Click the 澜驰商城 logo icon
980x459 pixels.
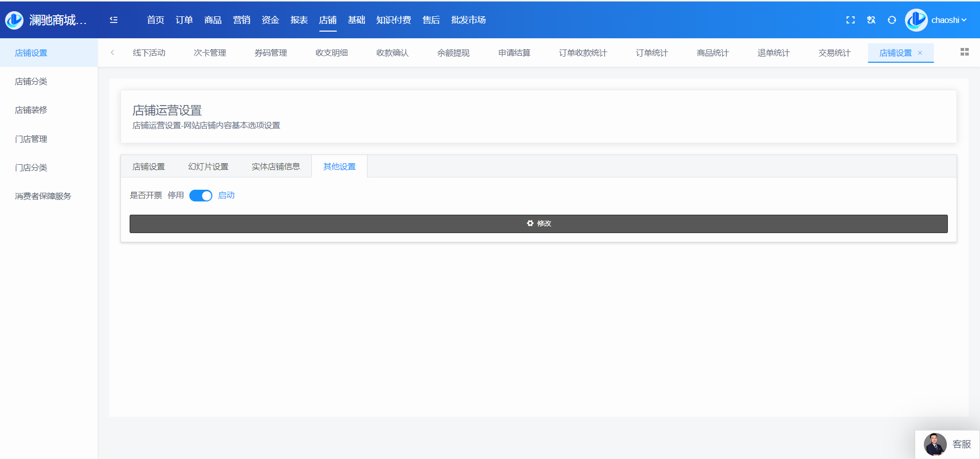[x=14, y=20]
